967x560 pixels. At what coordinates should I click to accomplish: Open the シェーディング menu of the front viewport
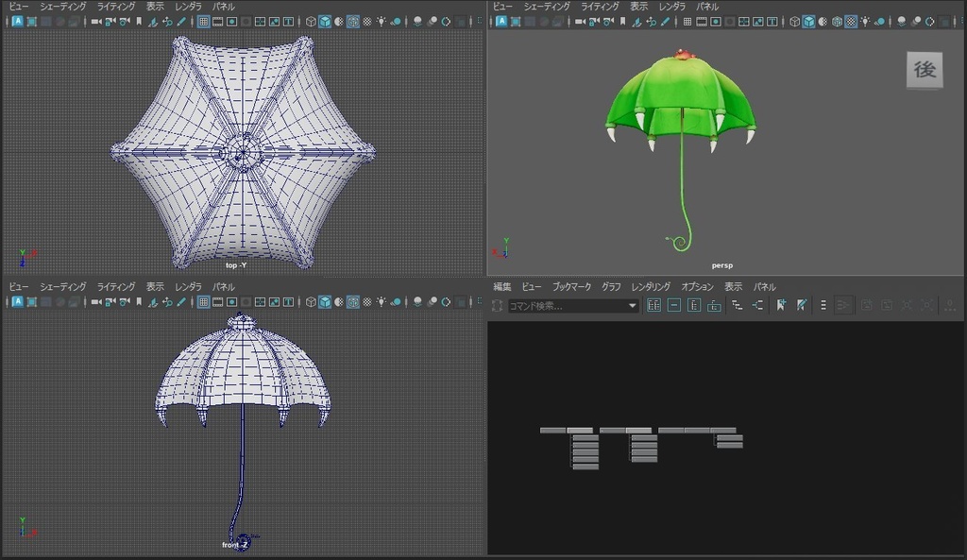click(62, 286)
